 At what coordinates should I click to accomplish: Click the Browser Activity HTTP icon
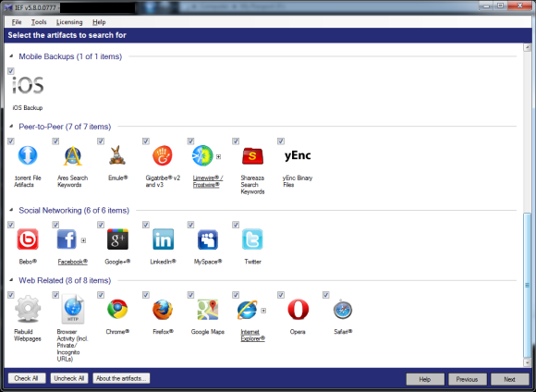click(73, 309)
